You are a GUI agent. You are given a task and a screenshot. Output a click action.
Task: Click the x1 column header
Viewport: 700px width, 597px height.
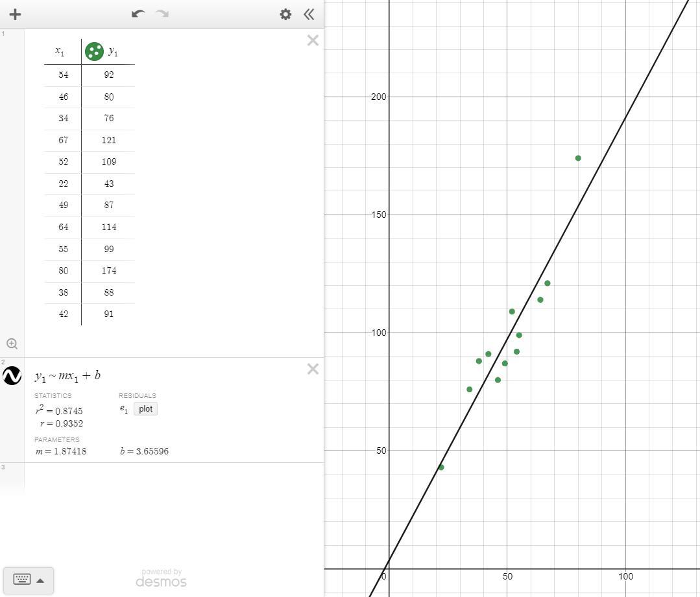click(60, 52)
